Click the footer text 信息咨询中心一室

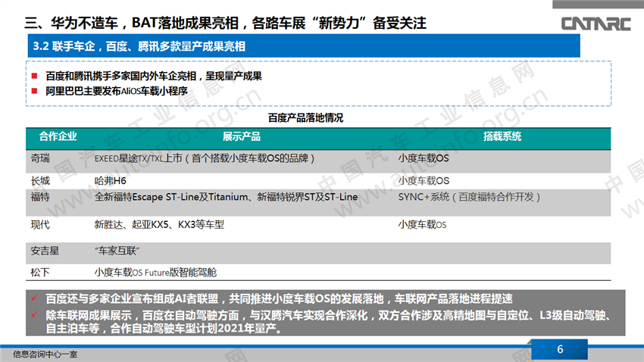(45, 354)
